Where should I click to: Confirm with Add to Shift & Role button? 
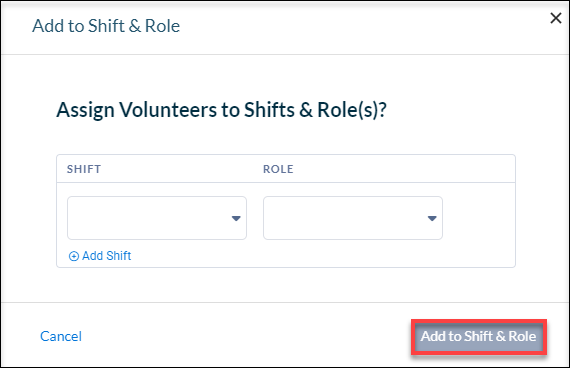click(478, 337)
